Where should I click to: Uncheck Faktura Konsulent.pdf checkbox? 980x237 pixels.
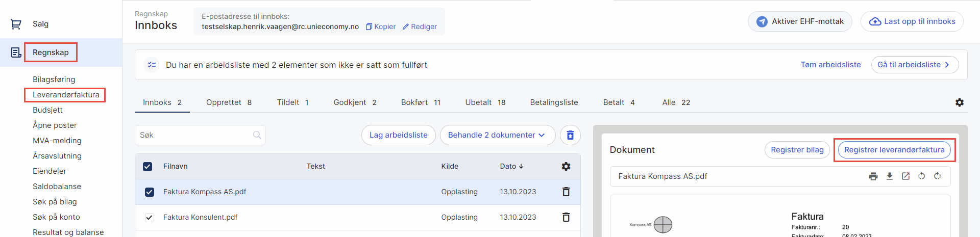149,218
